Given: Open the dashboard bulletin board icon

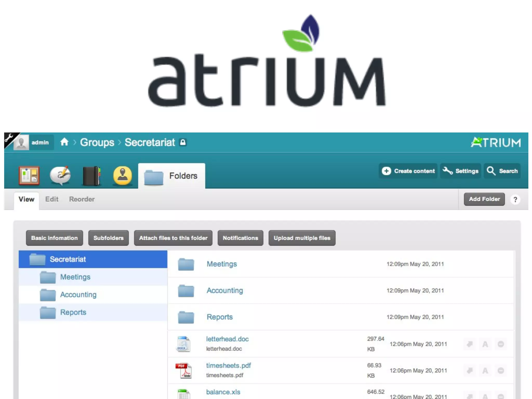Looking at the screenshot, I should [x=29, y=176].
